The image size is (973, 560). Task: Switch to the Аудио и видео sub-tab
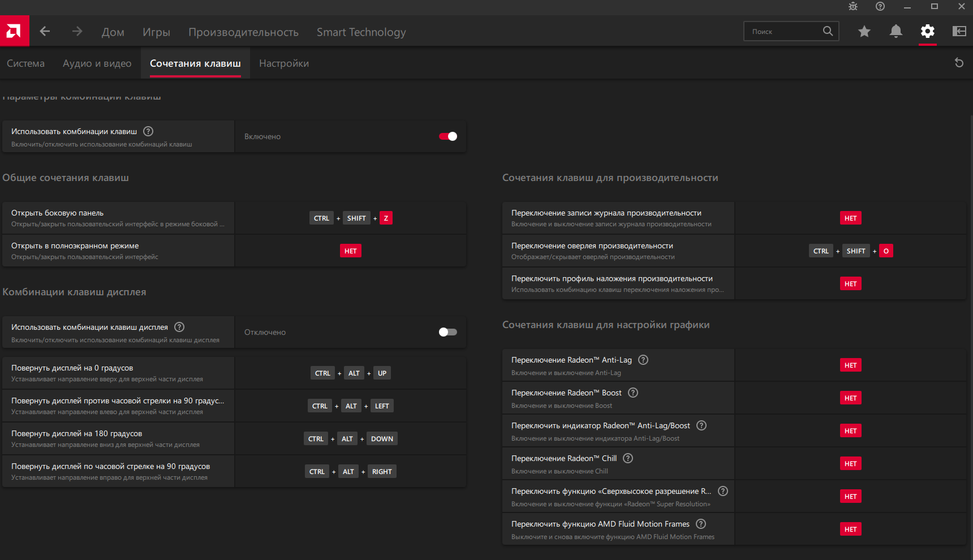(x=97, y=63)
